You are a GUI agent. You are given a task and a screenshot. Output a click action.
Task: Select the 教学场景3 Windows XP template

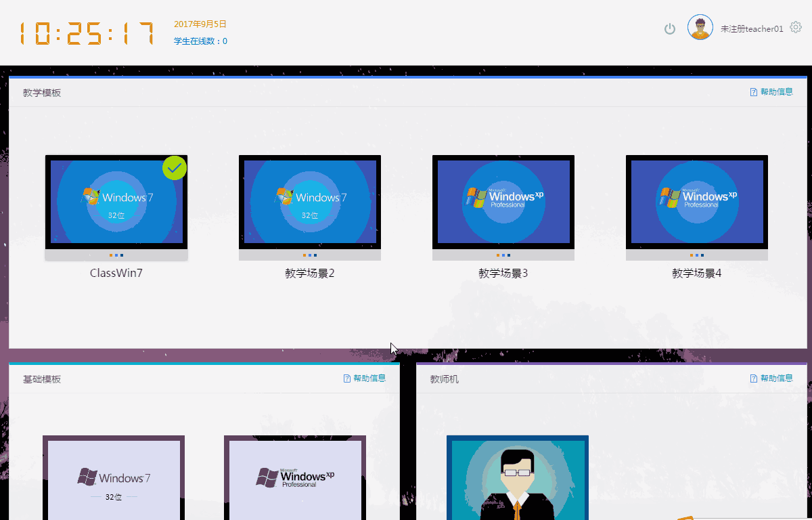tap(503, 208)
